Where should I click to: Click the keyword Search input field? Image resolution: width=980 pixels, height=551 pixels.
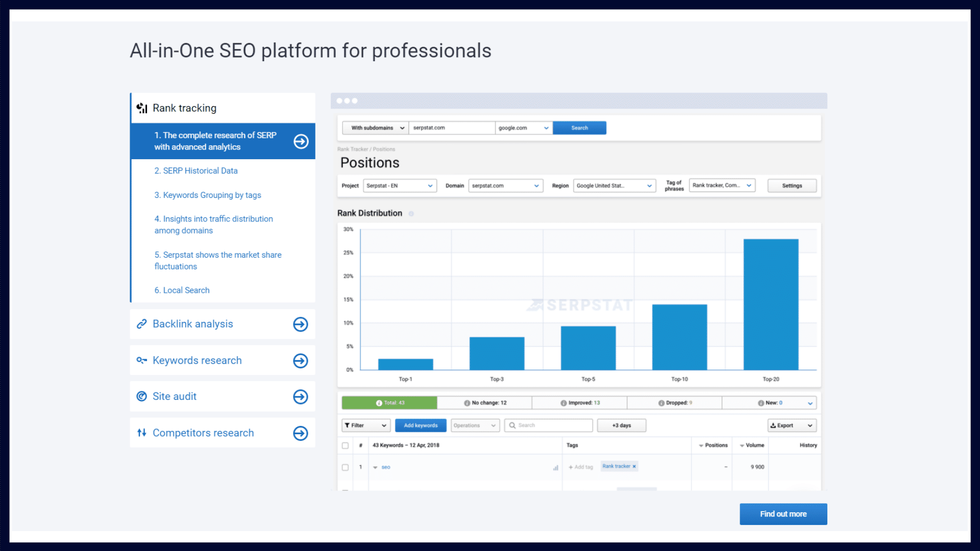549,425
